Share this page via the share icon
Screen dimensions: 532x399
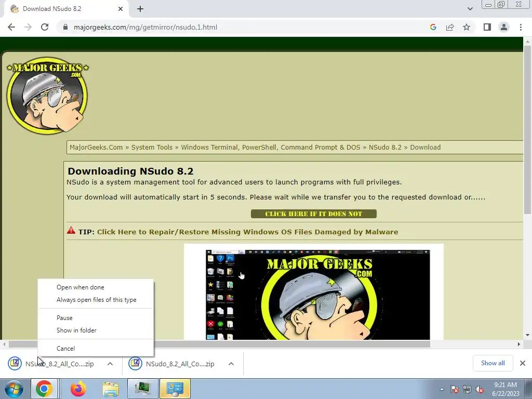click(x=450, y=27)
